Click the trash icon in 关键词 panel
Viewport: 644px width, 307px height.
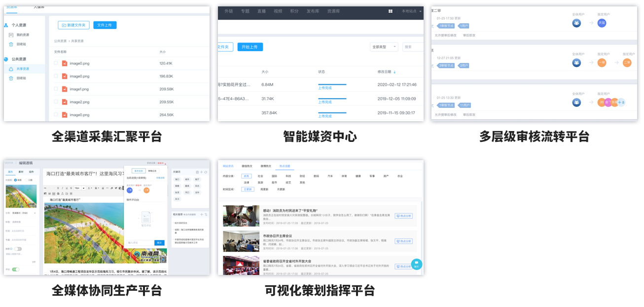point(197,172)
